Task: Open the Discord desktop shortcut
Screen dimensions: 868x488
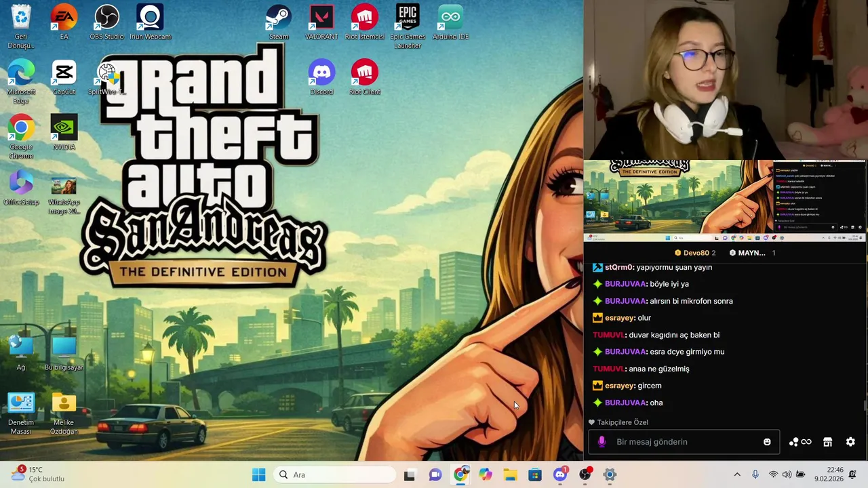Action: 321,77
